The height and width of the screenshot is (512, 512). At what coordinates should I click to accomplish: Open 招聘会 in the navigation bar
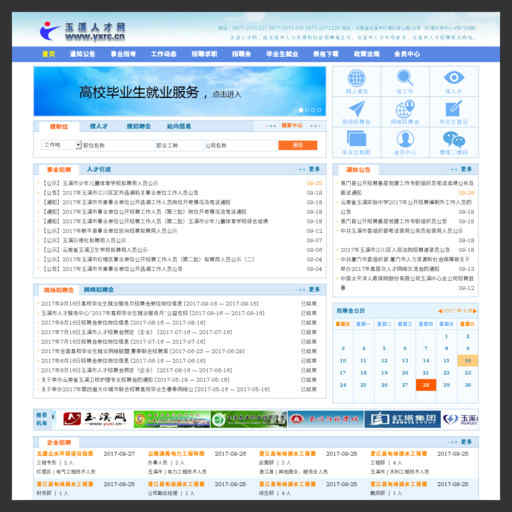point(241,54)
